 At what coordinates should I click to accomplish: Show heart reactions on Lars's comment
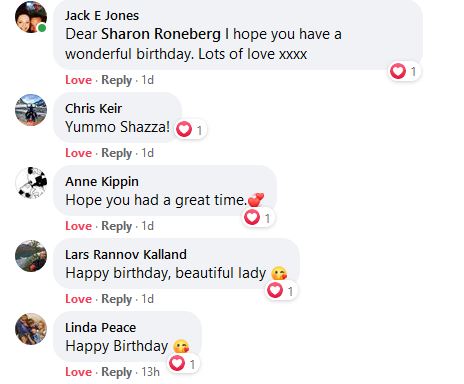coord(281,291)
